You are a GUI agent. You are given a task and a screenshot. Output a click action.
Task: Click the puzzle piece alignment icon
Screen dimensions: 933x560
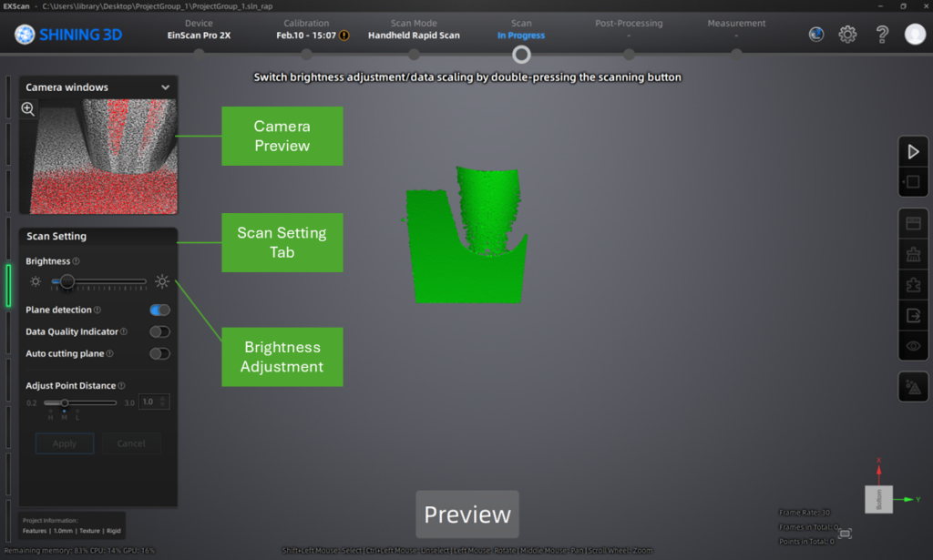click(x=913, y=285)
